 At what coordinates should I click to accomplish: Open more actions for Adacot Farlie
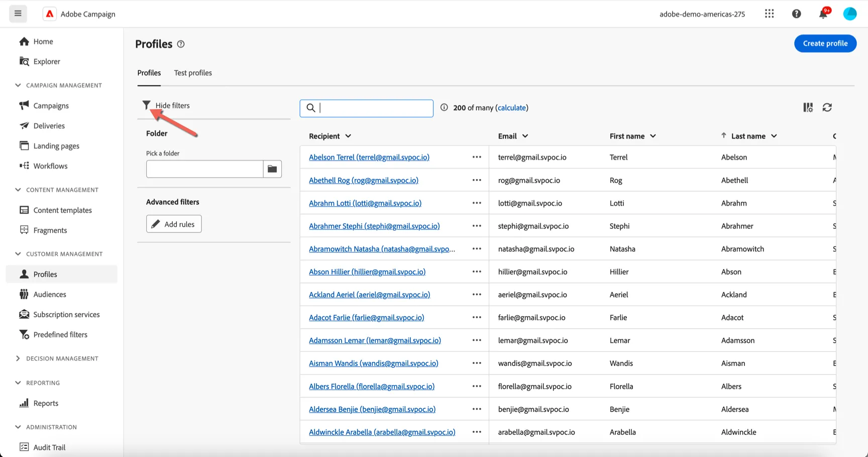(x=477, y=317)
